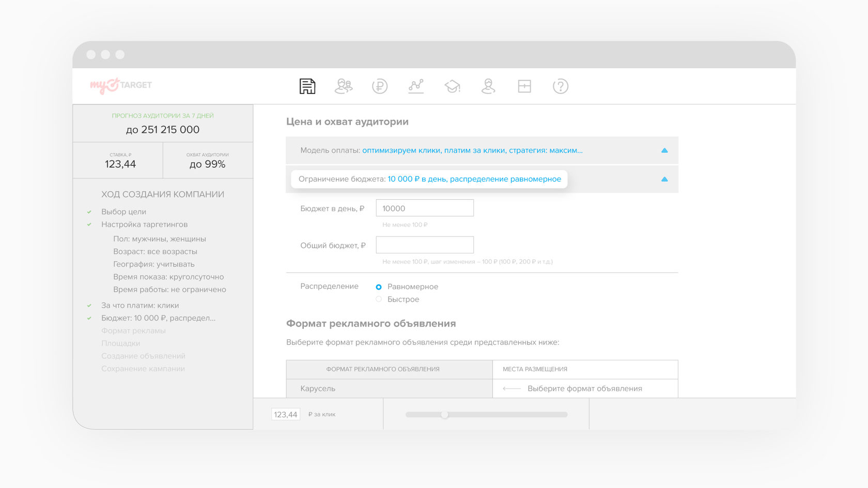
Task: Open the graduation cap training icon
Action: click(x=452, y=86)
